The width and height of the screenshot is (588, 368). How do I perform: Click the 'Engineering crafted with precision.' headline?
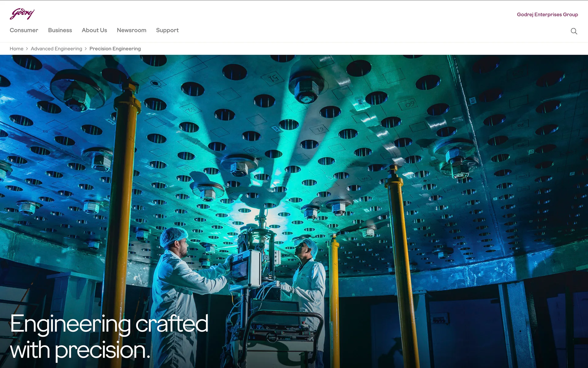(109, 336)
